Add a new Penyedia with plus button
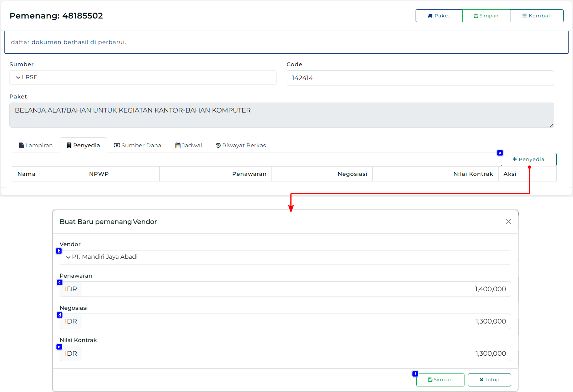Screen dimensions: 573x392 tap(528, 160)
